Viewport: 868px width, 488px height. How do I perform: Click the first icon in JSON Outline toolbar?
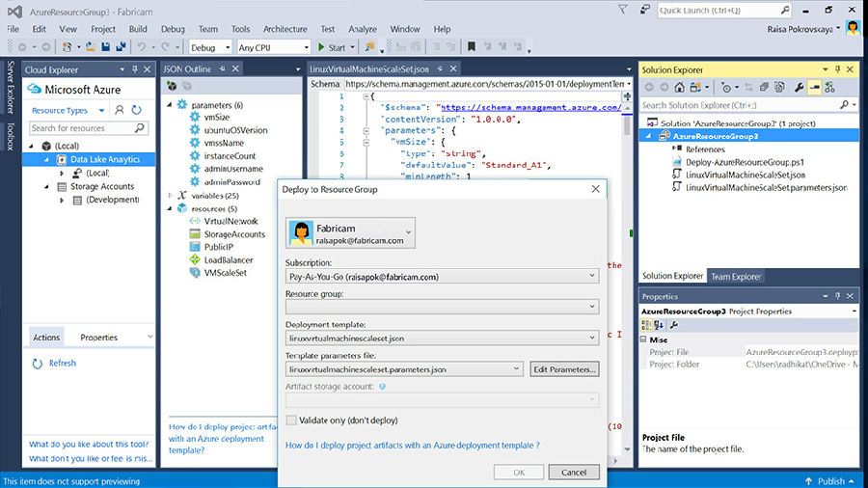tap(173, 86)
